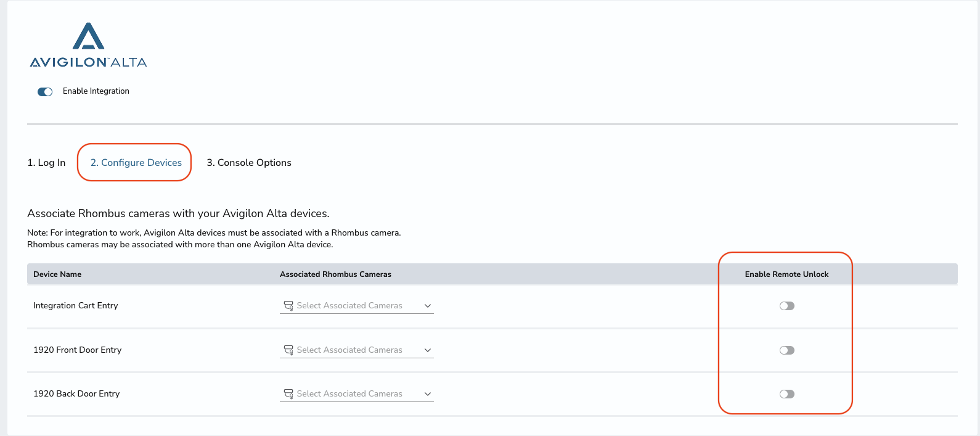Image resolution: width=980 pixels, height=436 pixels.
Task: Select the 2. Configure Devices tab
Action: tap(136, 163)
